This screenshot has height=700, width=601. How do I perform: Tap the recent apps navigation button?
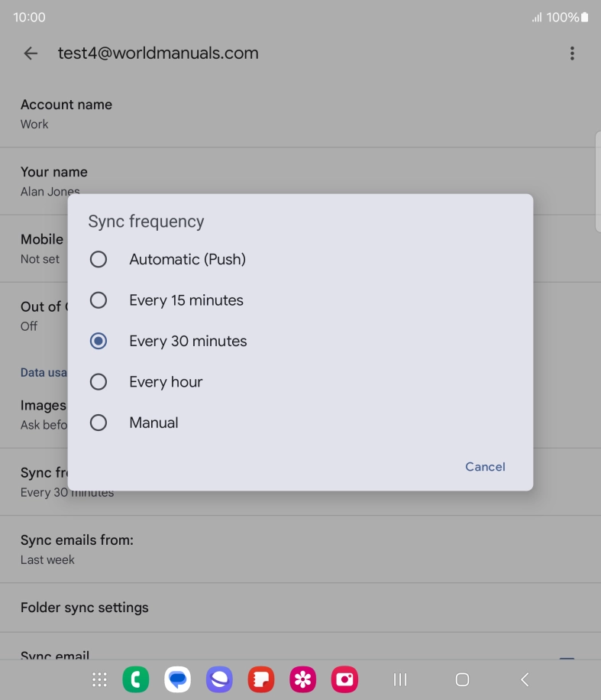tap(400, 679)
